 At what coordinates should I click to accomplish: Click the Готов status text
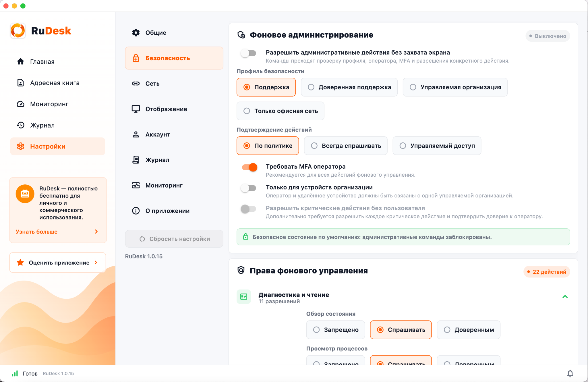[x=30, y=373]
